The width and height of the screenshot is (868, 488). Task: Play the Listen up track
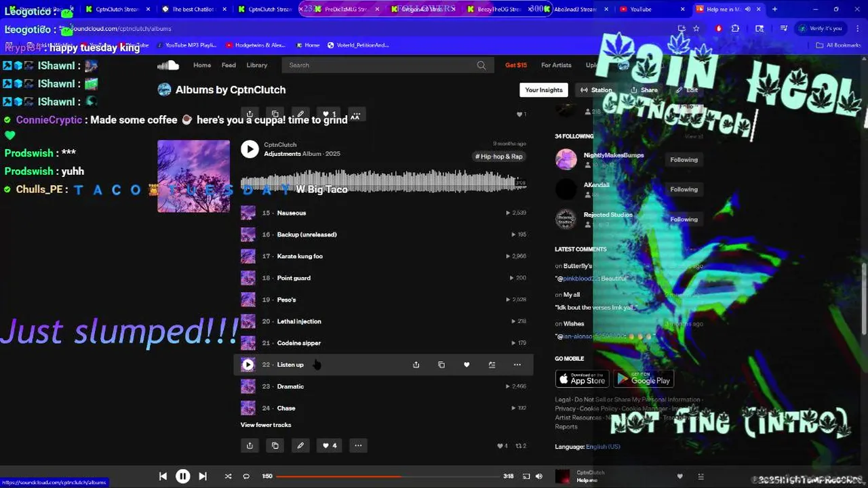click(x=248, y=365)
